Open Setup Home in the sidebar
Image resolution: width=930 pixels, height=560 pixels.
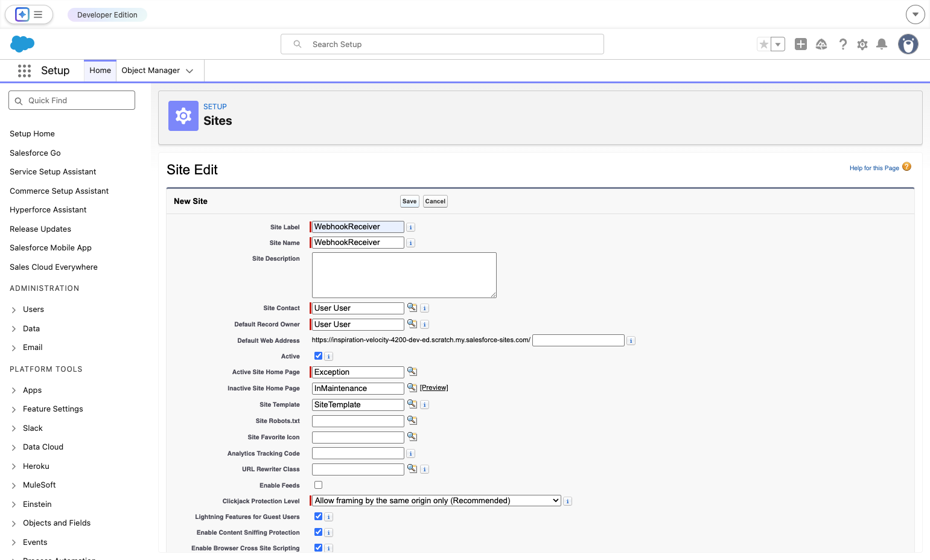32,134
